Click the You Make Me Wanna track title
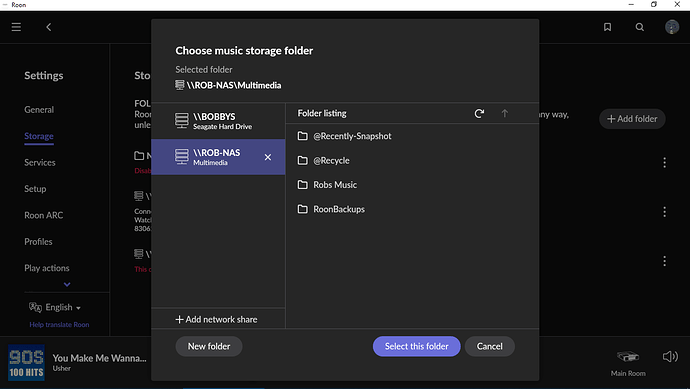690x389 pixels. 99,358
